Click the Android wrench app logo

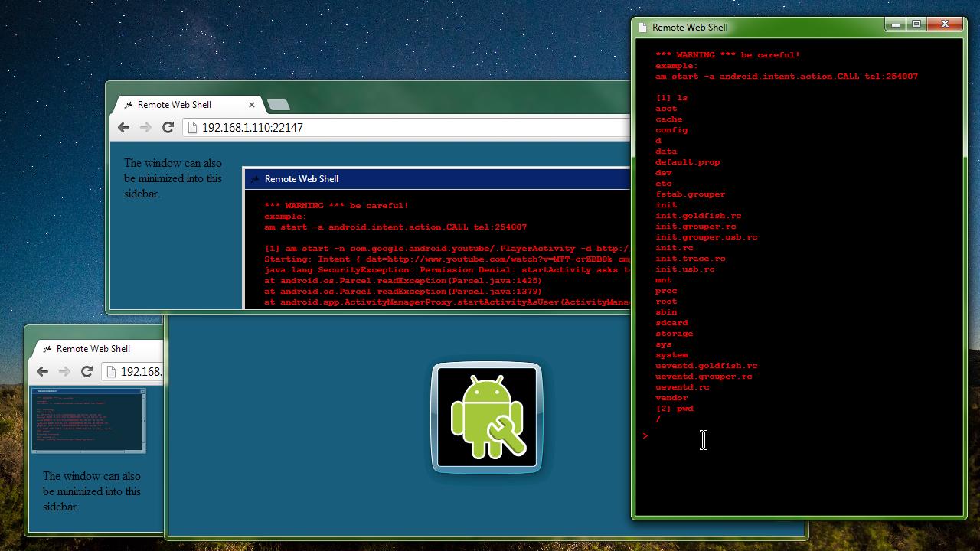pyautogui.click(x=487, y=418)
